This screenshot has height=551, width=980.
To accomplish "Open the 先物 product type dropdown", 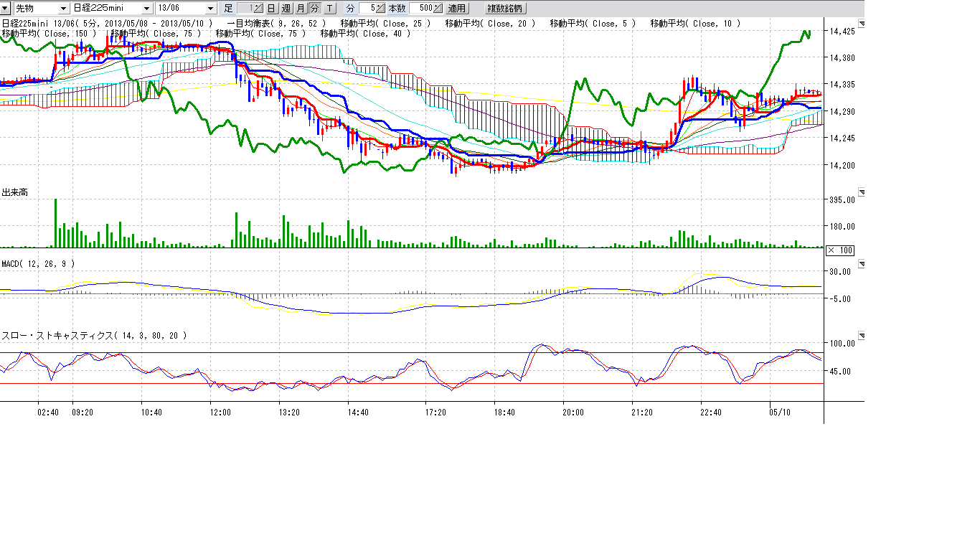I will coord(64,9).
